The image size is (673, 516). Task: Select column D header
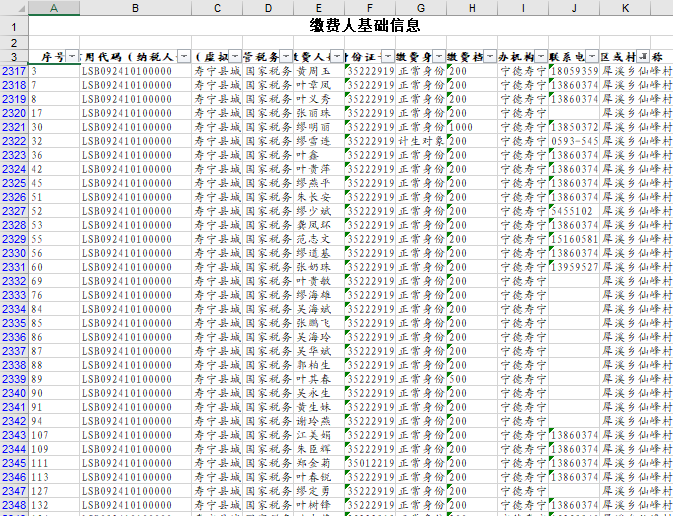click(x=268, y=8)
